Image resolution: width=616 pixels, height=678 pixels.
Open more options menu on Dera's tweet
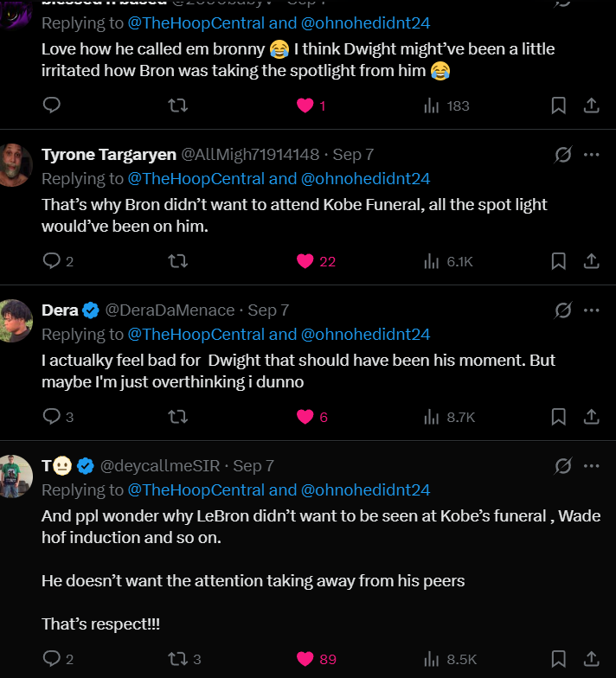(x=592, y=310)
